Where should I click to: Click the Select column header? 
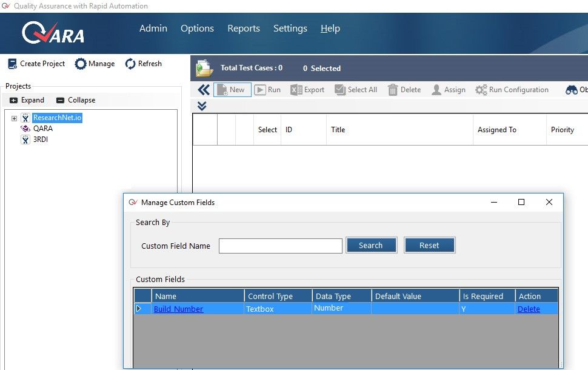pos(267,129)
